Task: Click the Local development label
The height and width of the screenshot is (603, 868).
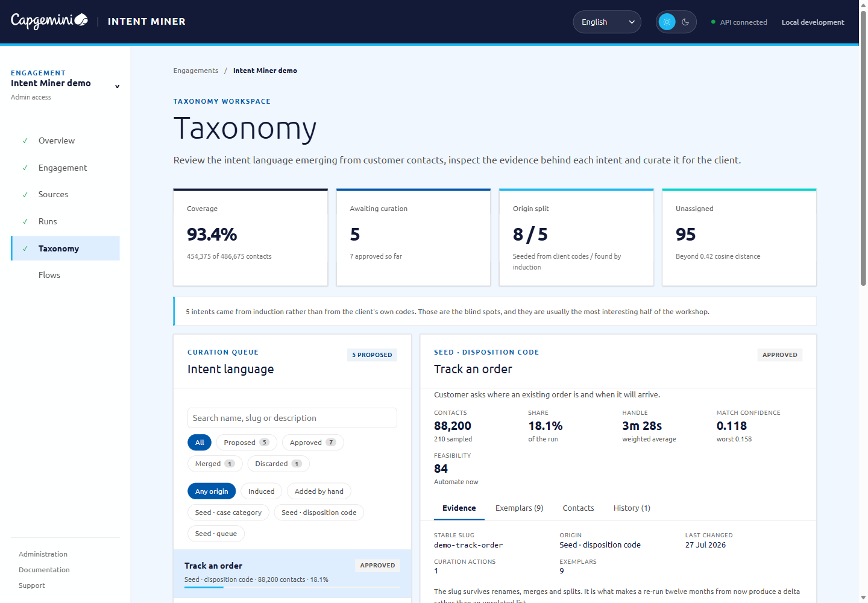Action: pyautogui.click(x=813, y=22)
